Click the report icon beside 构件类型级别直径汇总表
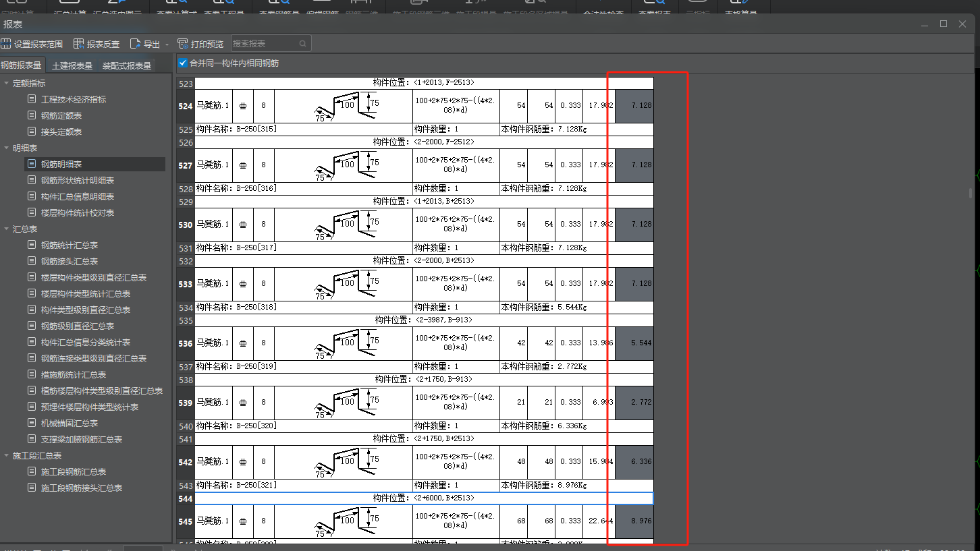The image size is (980, 551). (x=31, y=310)
